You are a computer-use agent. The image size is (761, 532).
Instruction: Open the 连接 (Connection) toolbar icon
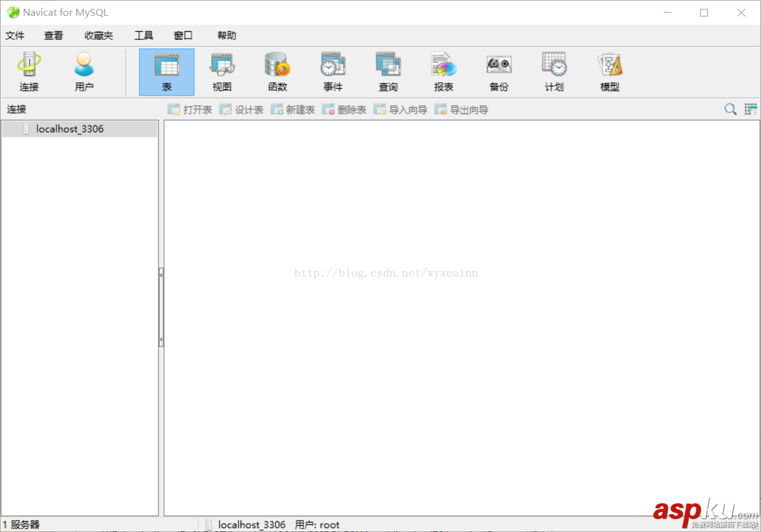pyautogui.click(x=28, y=72)
